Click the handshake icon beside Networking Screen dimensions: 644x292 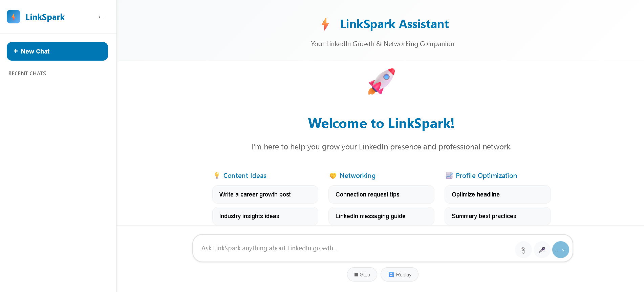[333, 175]
